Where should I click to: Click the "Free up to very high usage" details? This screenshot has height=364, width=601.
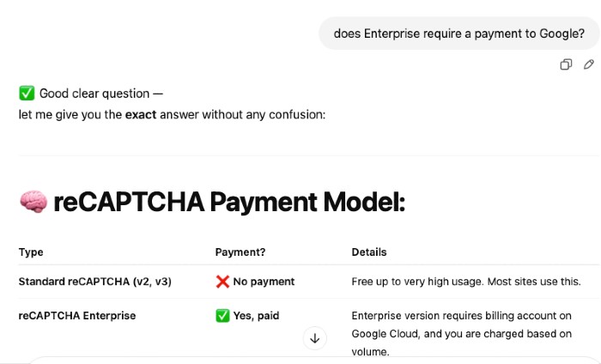tap(466, 282)
